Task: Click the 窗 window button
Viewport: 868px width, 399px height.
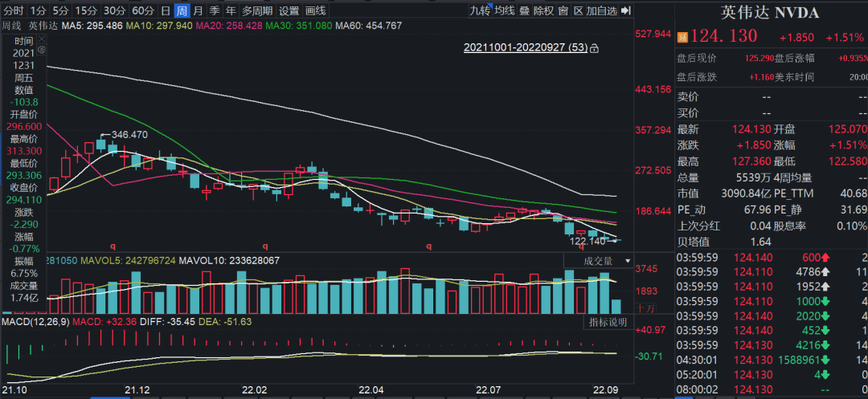Action: coord(563,10)
